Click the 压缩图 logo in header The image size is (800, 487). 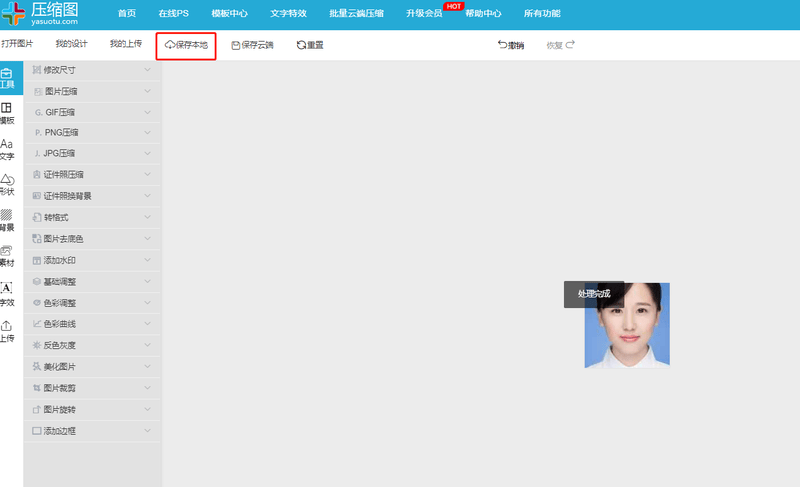coord(47,15)
